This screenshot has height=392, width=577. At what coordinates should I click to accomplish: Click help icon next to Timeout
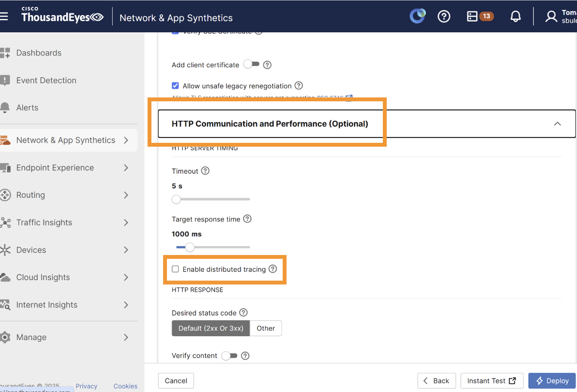click(205, 171)
